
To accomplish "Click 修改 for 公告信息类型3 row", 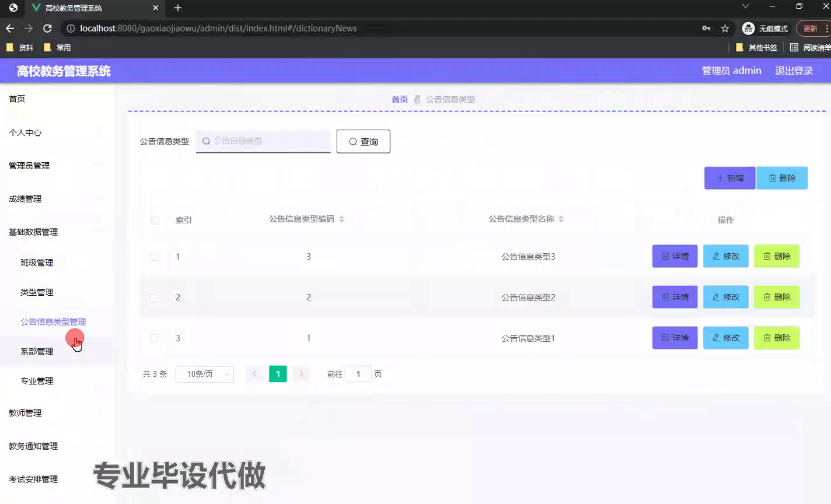I will point(725,256).
